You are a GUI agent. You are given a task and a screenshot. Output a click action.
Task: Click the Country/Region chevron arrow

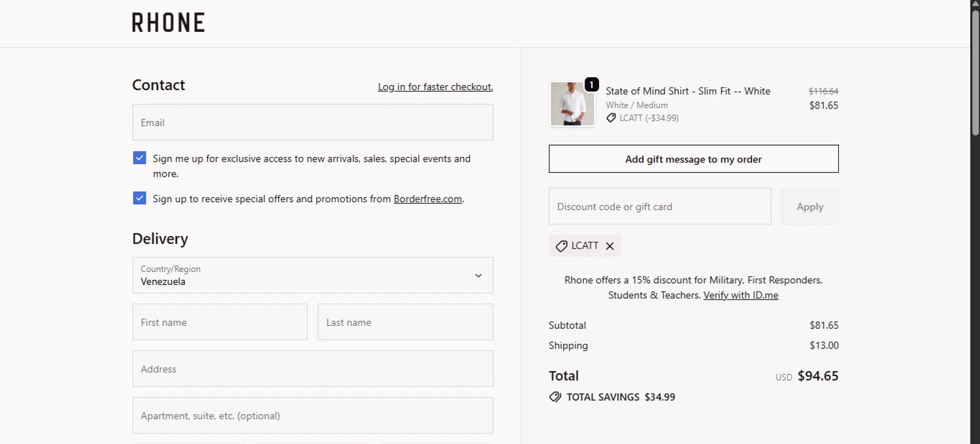click(x=478, y=275)
